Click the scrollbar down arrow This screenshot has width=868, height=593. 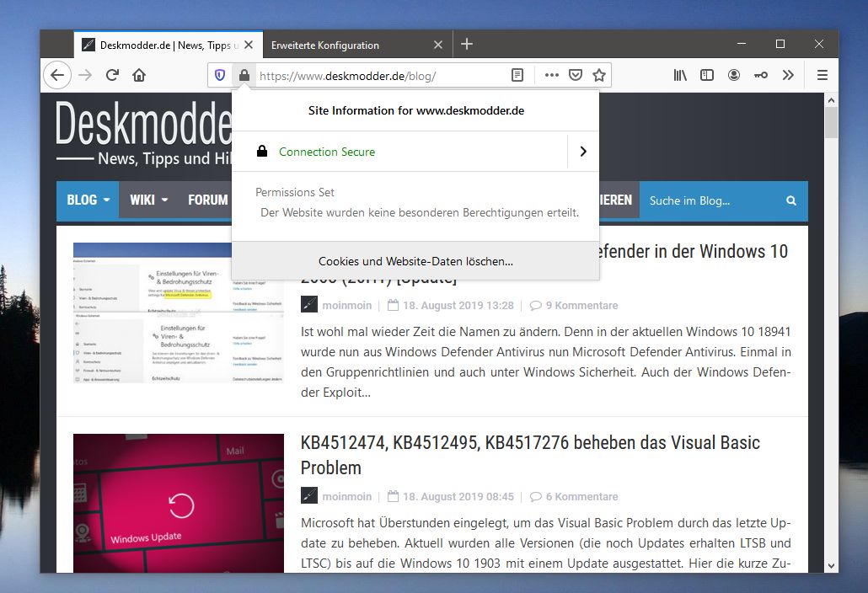click(831, 565)
